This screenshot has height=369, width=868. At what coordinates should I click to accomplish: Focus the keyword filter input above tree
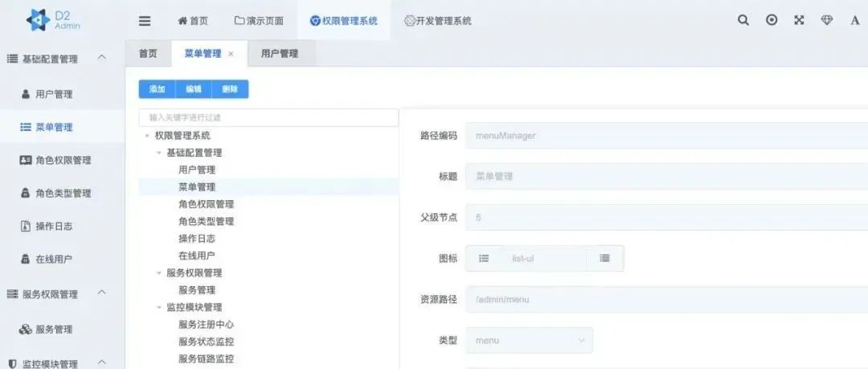tap(268, 117)
